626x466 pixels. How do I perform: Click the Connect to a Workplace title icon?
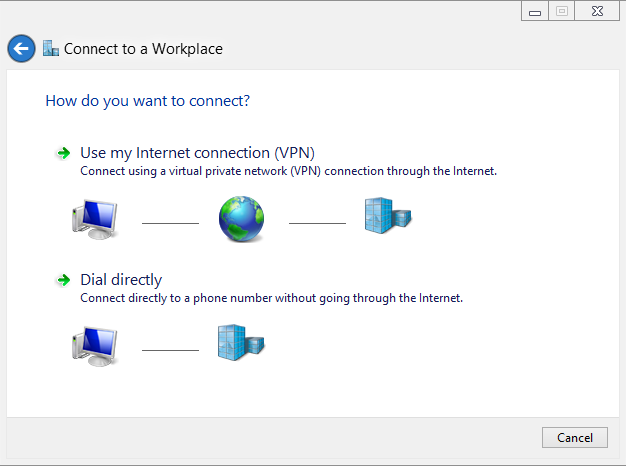51,48
